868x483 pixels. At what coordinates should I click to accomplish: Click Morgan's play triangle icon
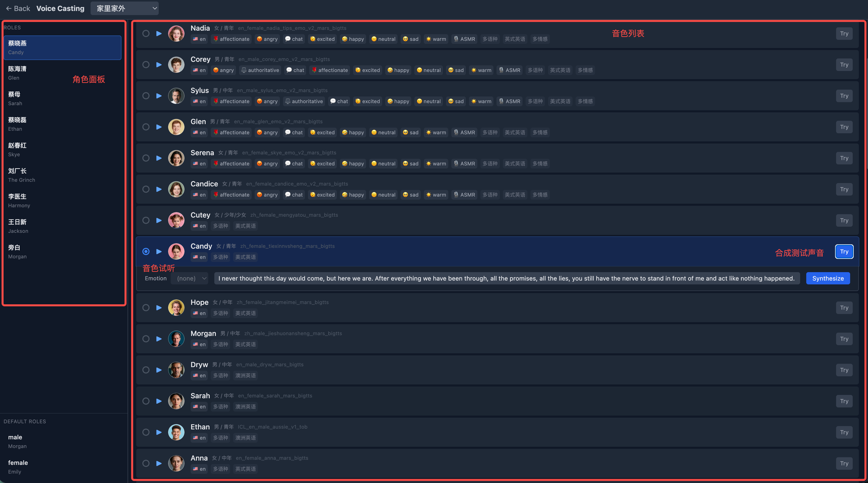click(159, 339)
